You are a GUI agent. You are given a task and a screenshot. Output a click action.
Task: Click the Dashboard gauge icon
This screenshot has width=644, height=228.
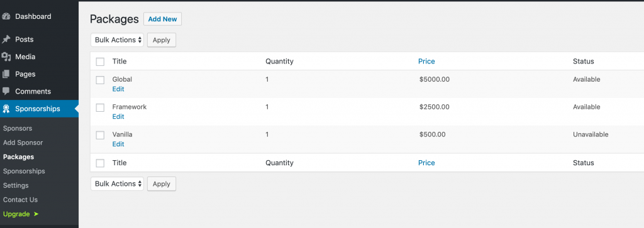click(x=6, y=17)
